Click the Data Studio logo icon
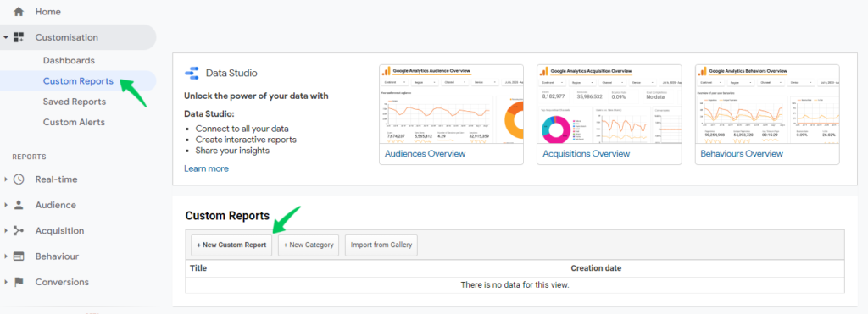Screen dimensions: 868x314 [192, 73]
